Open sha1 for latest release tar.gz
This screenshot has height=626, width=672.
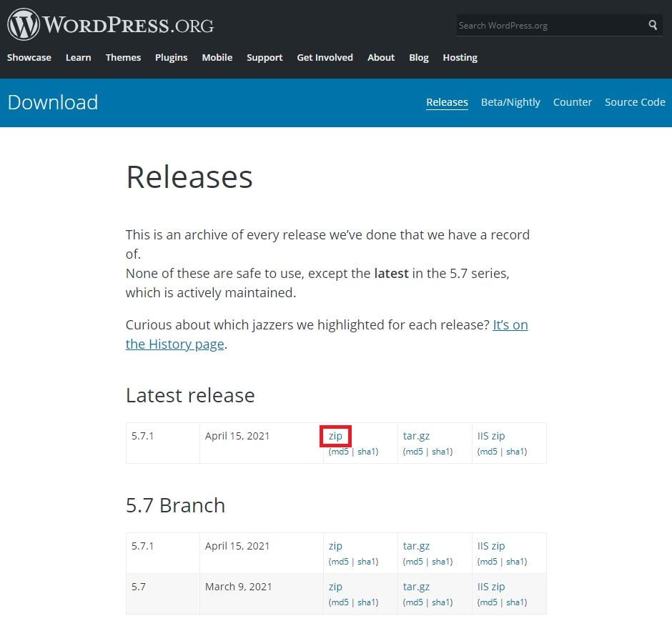(x=441, y=452)
